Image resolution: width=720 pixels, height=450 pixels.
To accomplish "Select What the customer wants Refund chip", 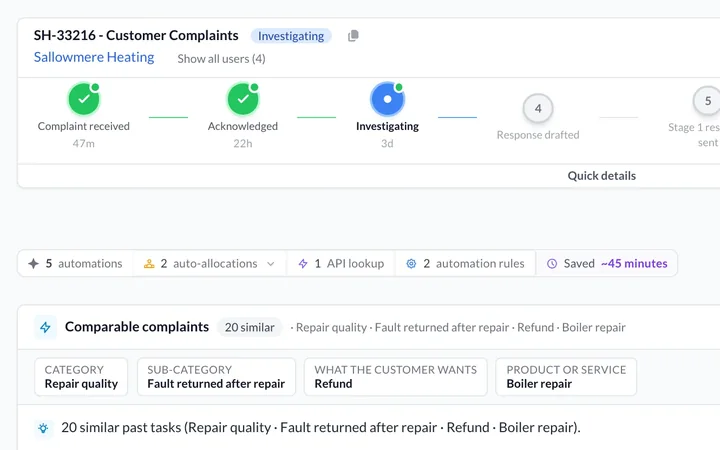I will coord(395,377).
